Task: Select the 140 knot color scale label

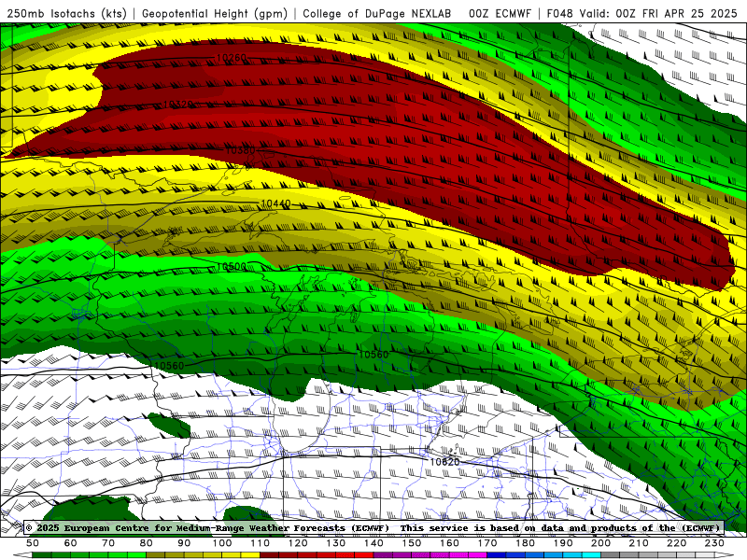Action: 373,543
